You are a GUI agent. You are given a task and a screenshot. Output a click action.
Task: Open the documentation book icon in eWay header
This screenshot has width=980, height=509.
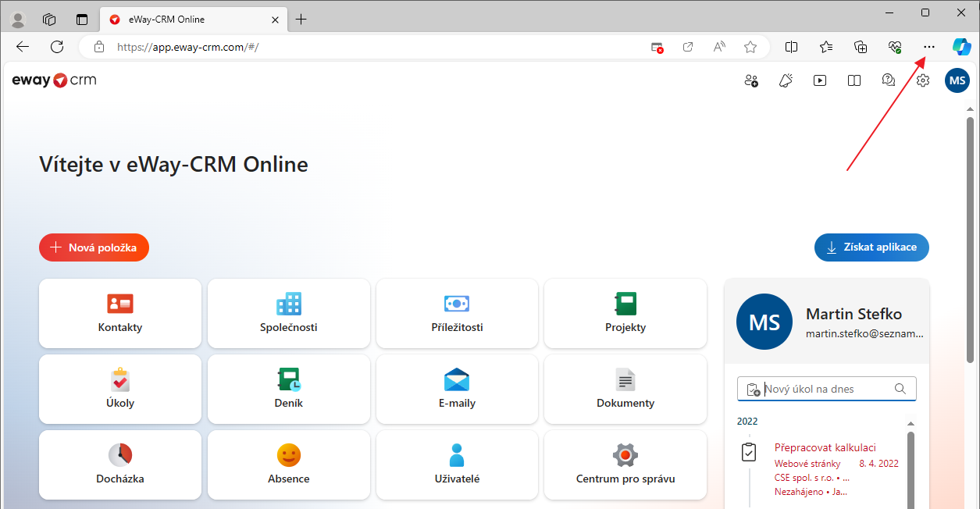(x=854, y=80)
